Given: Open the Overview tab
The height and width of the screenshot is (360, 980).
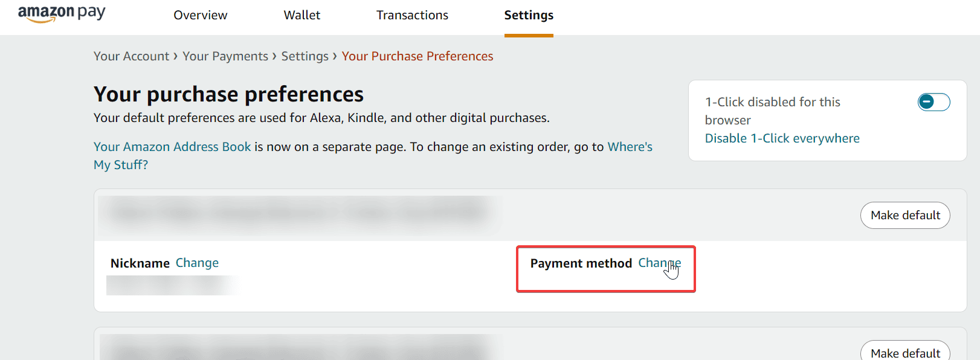Looking at the screenshot, I should coord(200,14).
